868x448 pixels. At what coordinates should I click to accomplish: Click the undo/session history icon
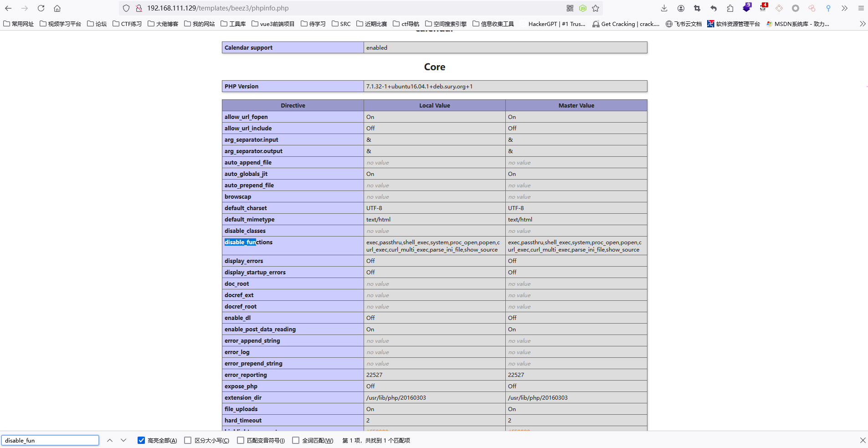pos(714,8)
